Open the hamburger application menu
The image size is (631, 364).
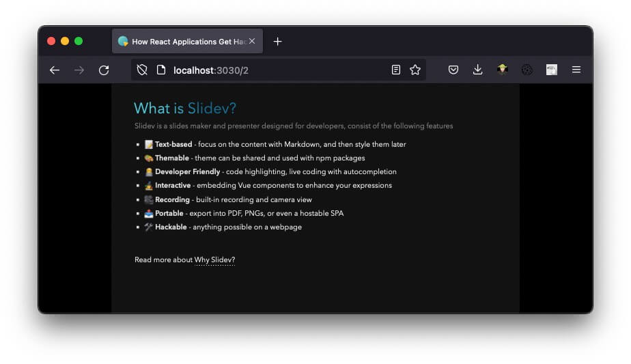tap(576, 70)
